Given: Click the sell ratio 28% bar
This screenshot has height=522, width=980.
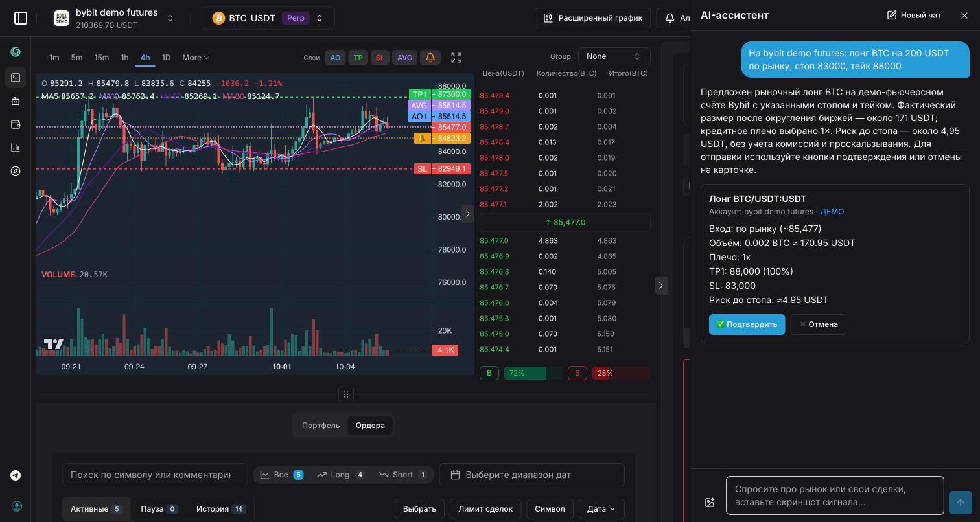Looking at the screenshot, I should click(621, 373).
